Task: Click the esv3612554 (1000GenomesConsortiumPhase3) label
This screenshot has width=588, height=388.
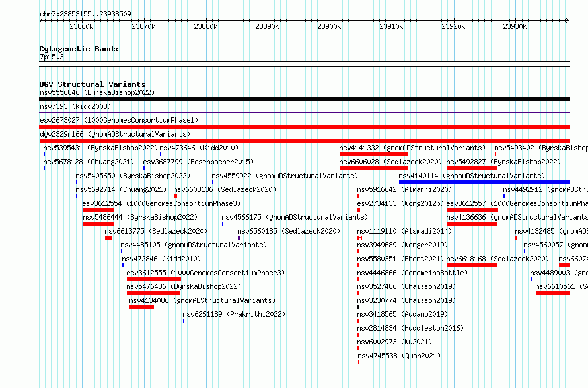Action: (161, 203)
